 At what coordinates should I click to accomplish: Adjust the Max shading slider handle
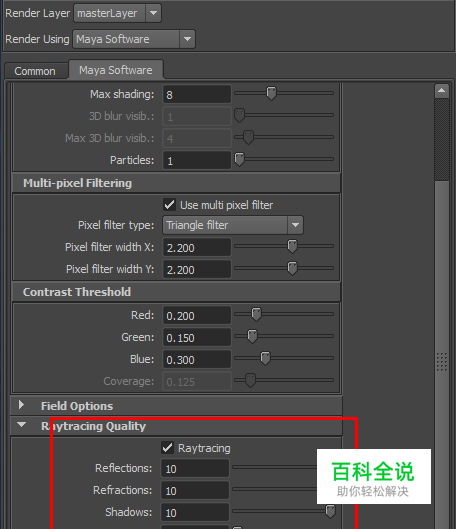271,93
